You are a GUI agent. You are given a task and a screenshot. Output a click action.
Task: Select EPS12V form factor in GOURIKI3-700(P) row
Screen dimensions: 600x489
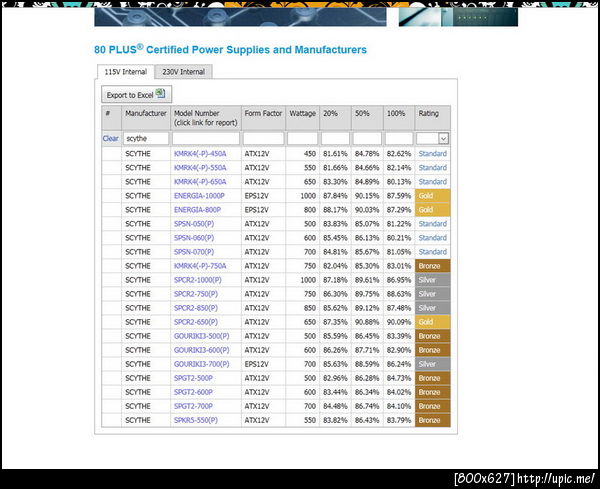pos(257,364)
